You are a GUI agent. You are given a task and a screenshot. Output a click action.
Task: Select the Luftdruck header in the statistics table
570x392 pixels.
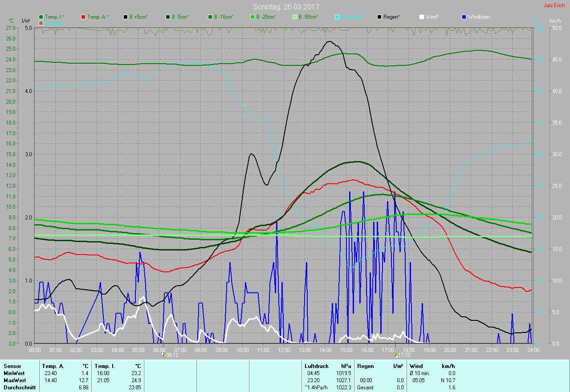317,366
